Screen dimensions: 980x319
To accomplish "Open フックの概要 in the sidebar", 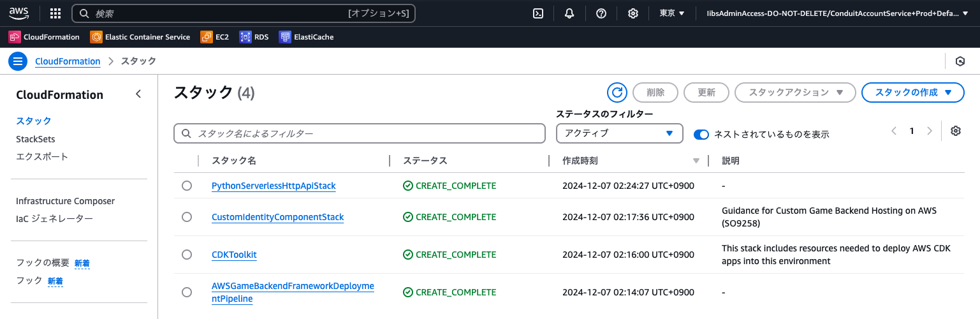I will tap(43, 262).
